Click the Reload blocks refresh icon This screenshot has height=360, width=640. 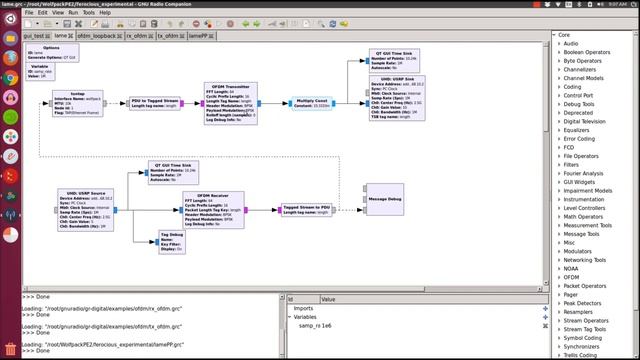click(333, 24)
